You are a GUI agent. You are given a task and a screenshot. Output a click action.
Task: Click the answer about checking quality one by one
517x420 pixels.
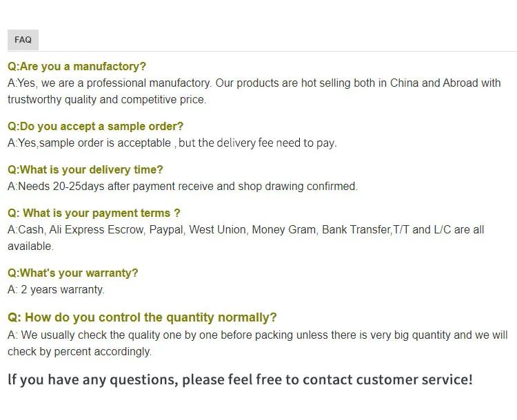tap(257, 335)
